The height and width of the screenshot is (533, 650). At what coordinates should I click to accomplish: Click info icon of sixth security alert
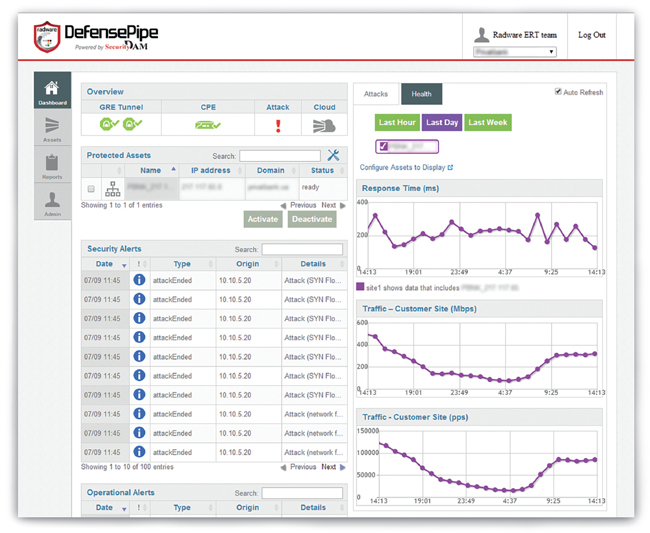pyautogui.click(x=139, y=375)
